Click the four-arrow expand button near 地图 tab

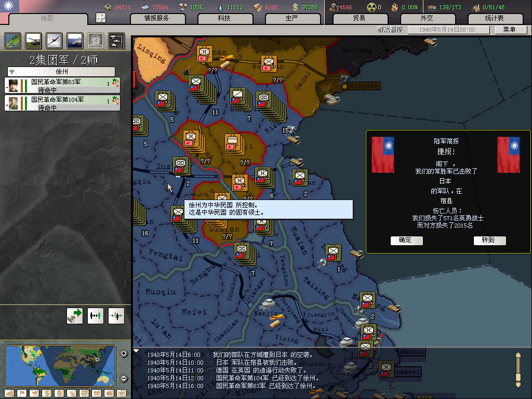101,17
